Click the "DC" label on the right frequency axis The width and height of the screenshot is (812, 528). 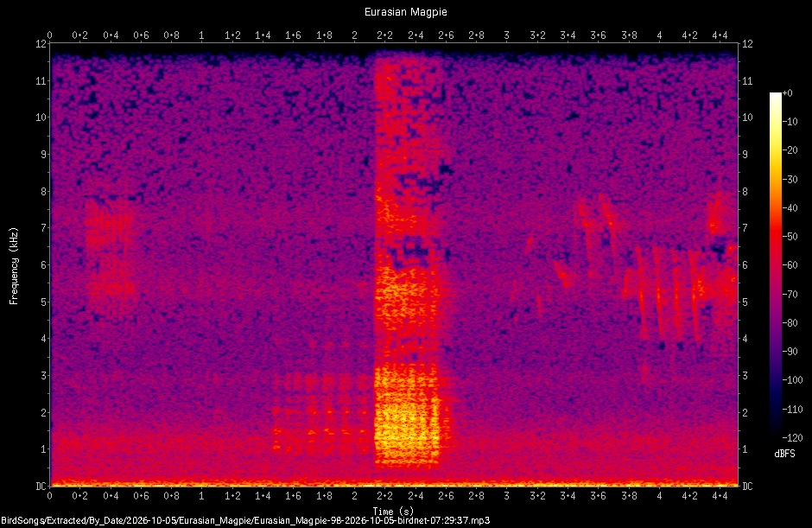(747, 486)
